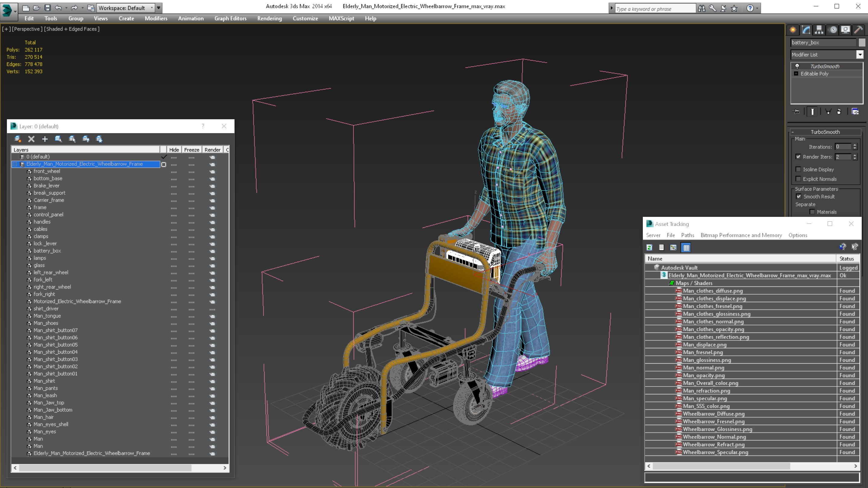This screenshot has width=868, height=488.
Task: Open the Rendering menu
Action: [x=269, y=18]
